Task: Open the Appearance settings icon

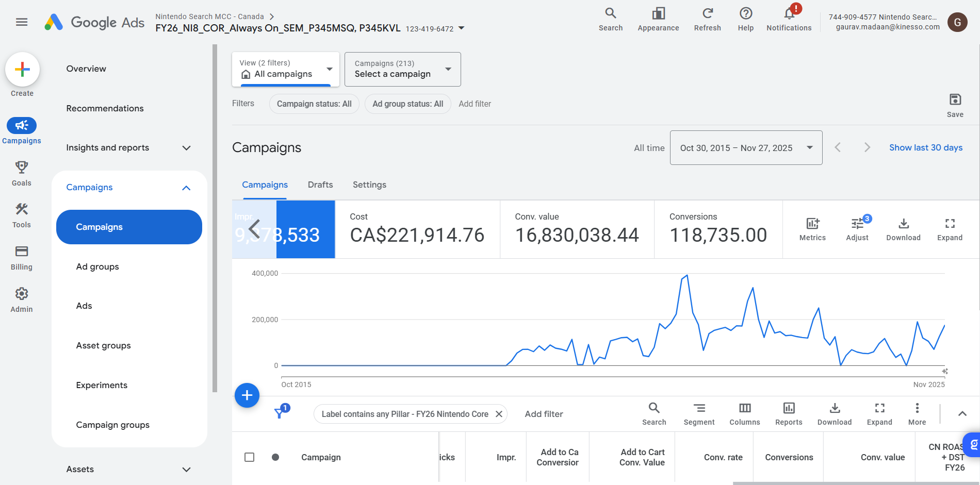Action: coord(658,14)
